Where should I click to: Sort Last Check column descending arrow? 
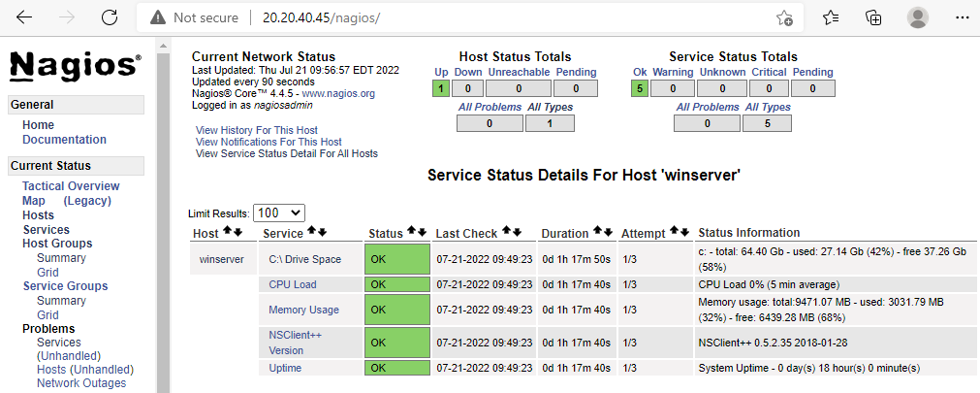(517, 232)
